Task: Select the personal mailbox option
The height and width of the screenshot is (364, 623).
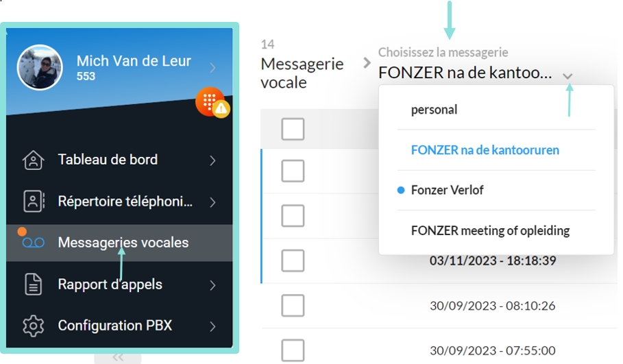Action: pos(434,110)
